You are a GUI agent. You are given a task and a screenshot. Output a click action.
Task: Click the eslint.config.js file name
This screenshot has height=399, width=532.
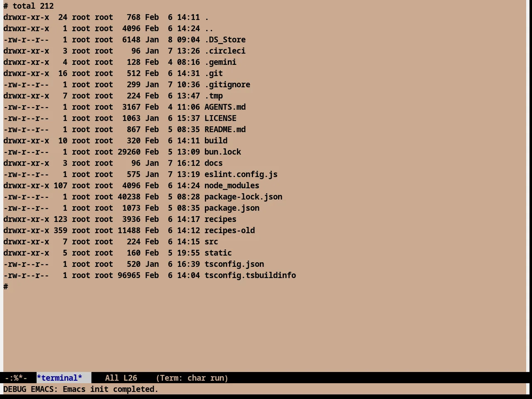pos(241,174)
